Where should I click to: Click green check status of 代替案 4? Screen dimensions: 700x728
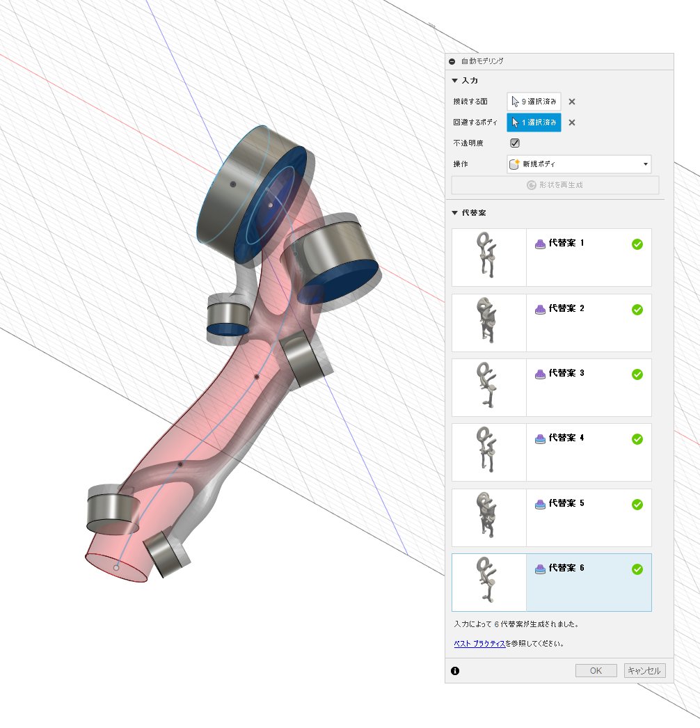tap(637, 439)
